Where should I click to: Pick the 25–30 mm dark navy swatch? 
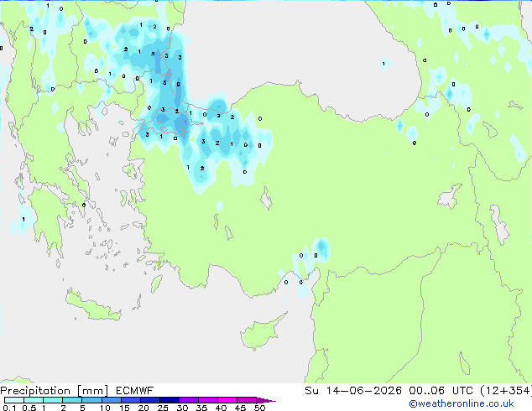(169, 400)
